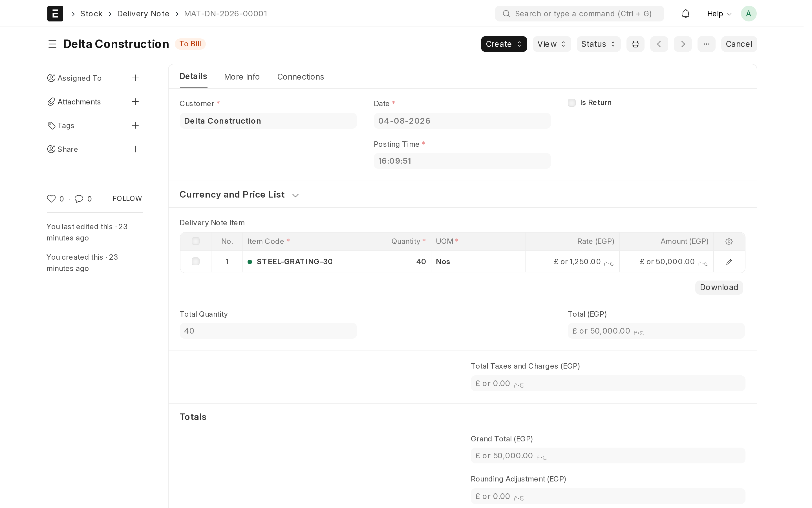Add an assignee with the Assigned To plus

[135, 78]
